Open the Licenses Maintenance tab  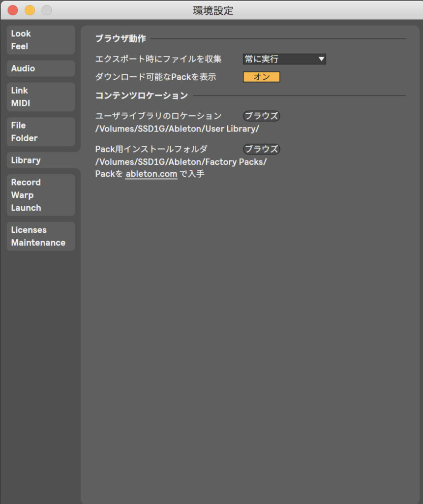click(40, 236)
